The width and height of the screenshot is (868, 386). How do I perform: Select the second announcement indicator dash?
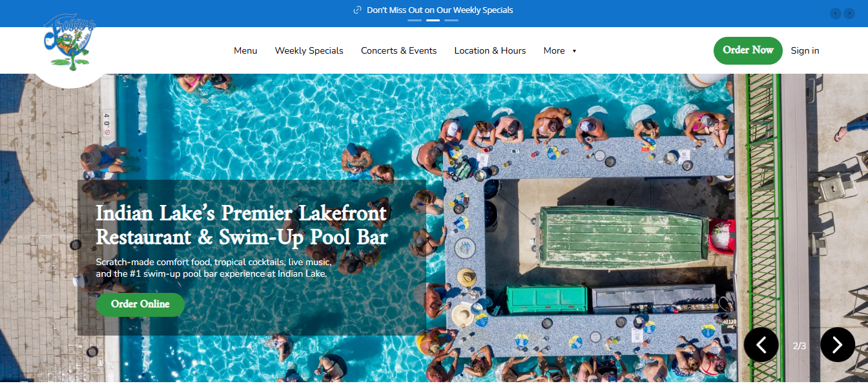(x=433, y=21)
